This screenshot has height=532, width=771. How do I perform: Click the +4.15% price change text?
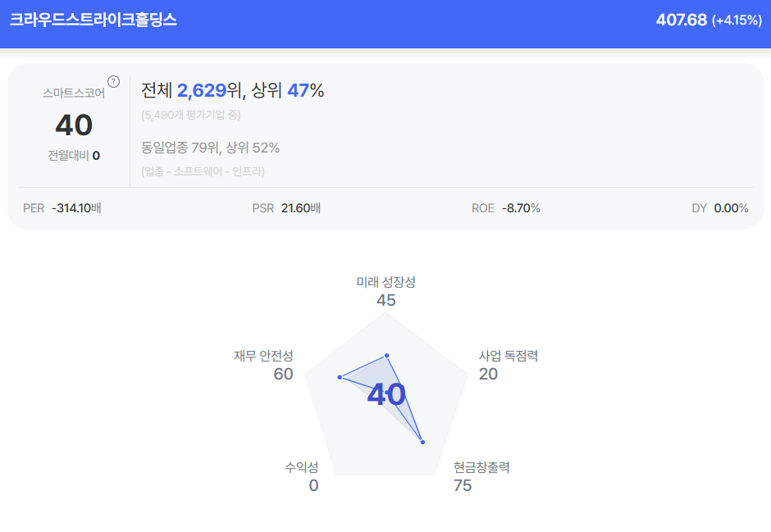pos(737,20)
